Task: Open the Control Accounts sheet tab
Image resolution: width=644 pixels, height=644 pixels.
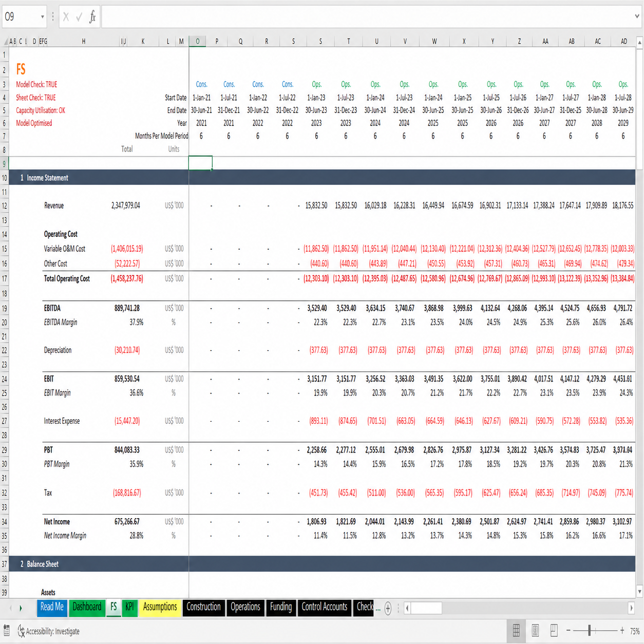Action: point(325,607)
